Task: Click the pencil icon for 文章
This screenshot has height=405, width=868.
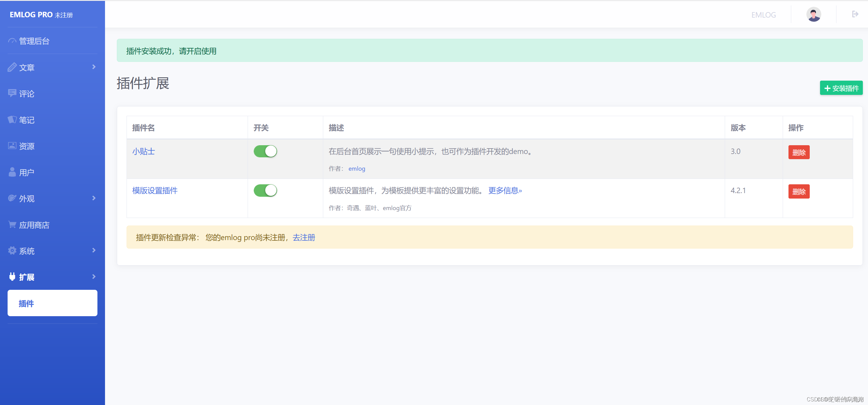Action: (x=12, y=67)
